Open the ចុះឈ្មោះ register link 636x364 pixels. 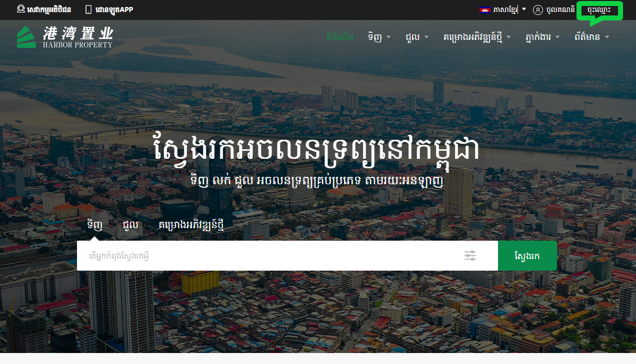pos(599,9)
